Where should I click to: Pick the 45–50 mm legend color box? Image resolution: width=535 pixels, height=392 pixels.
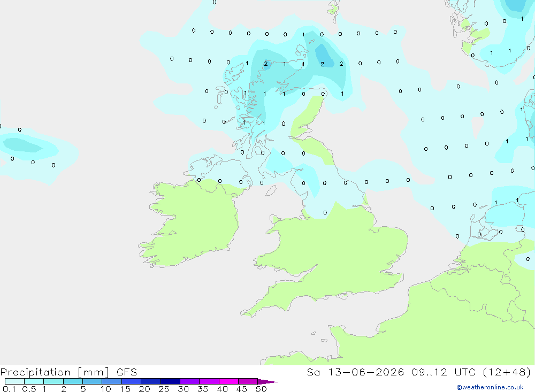[248, 381]
